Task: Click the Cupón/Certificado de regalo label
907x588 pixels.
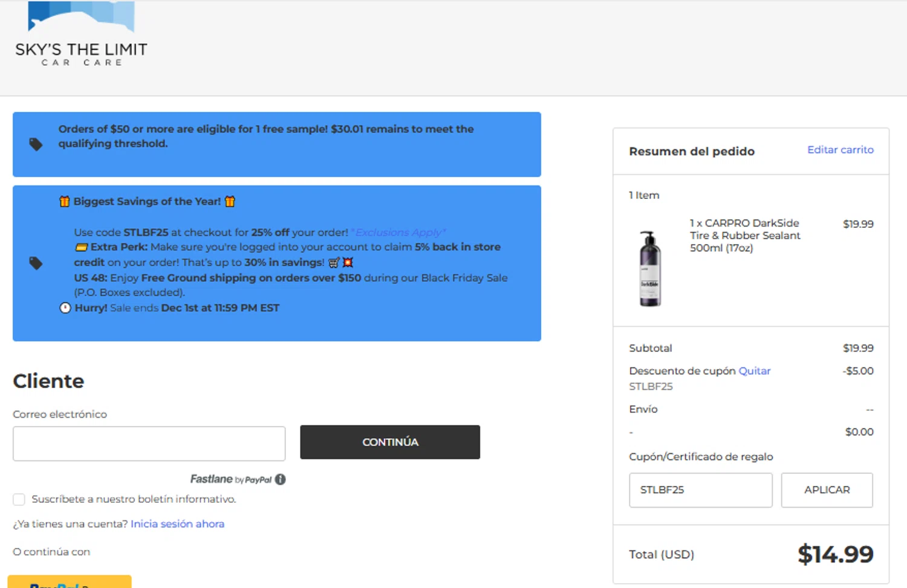Action: click(701, 457)
